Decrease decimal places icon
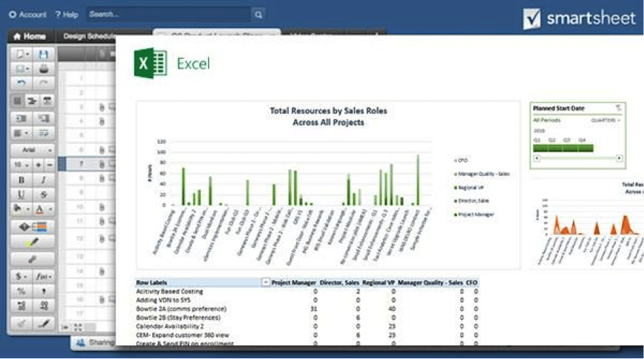The image size is (644, 359). (x=43, y=306)
